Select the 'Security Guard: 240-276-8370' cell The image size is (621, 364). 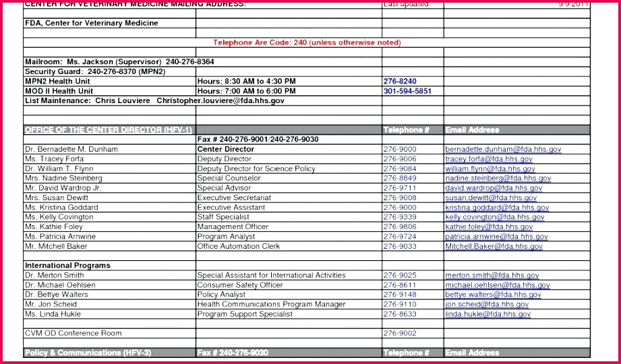(x=110, y=71)
